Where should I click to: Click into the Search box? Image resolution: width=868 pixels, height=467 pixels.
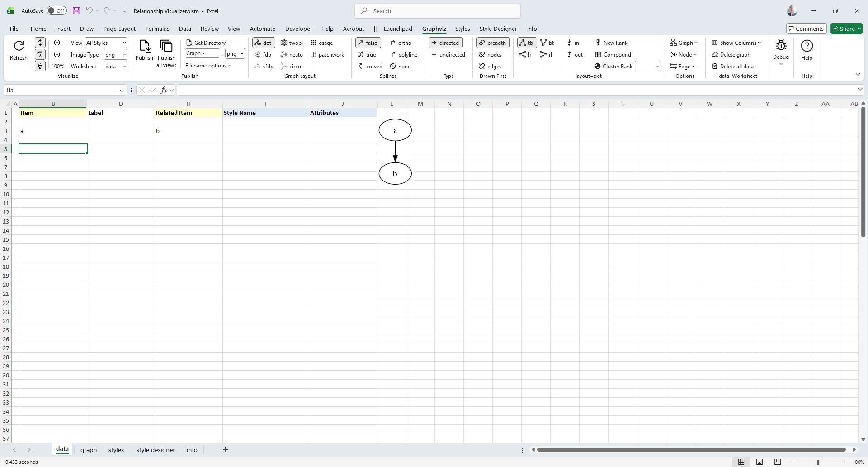(438, 11)
